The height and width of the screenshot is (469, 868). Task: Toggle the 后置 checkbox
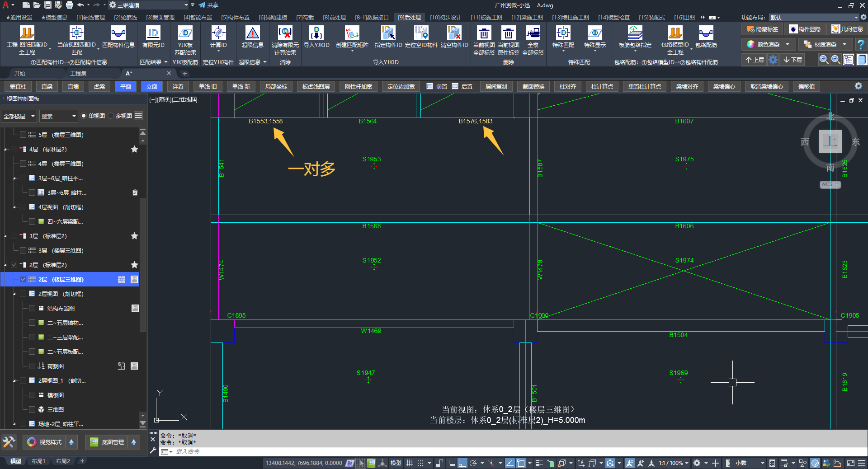(x=455, y=86)
